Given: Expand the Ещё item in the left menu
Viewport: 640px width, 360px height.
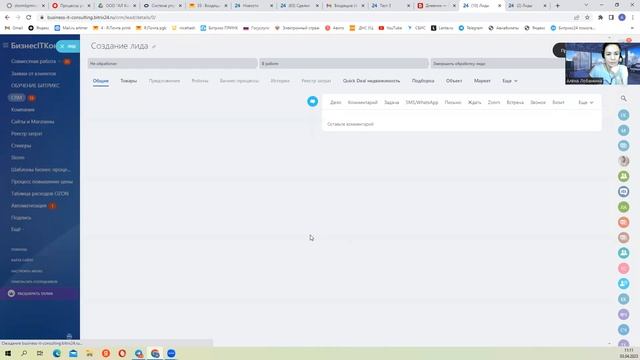Looking at the screenshot, I should [x=16, y=229].
